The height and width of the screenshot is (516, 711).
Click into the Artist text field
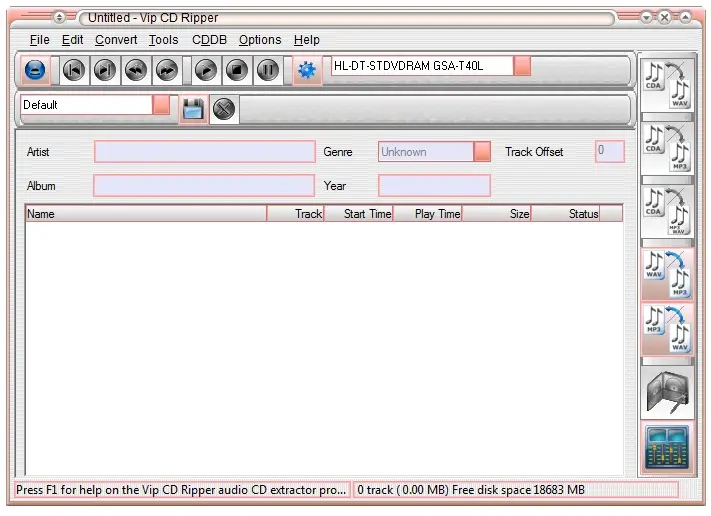coord(205,151)
